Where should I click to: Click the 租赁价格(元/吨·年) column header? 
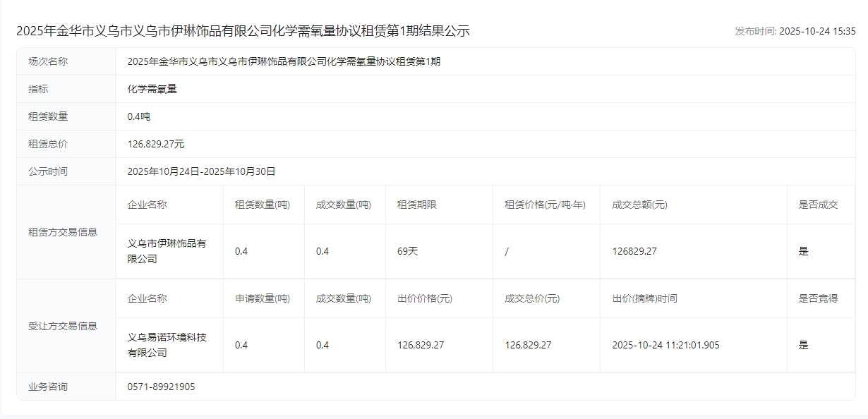pyautogui.click(x=545, y=205)
